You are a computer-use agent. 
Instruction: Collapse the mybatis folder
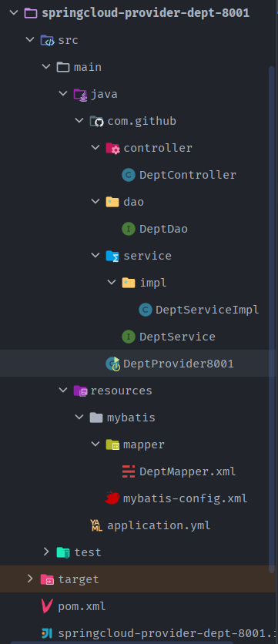click(x=79, y=417)
